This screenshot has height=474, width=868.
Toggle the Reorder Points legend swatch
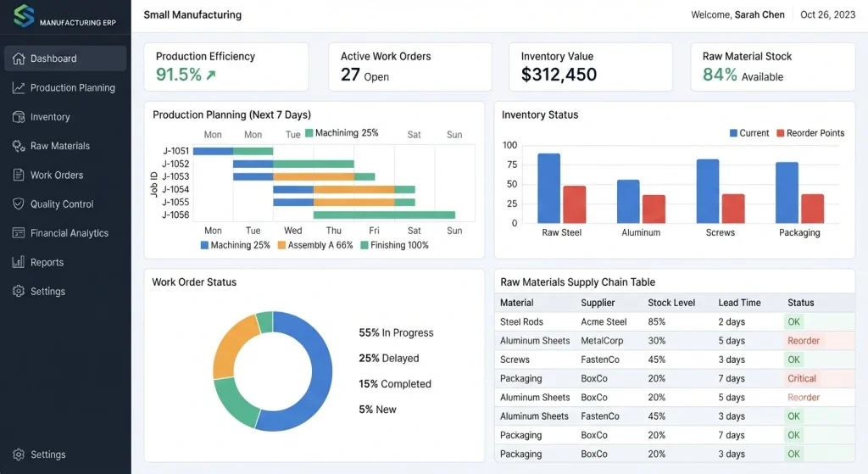coord(781,133)
